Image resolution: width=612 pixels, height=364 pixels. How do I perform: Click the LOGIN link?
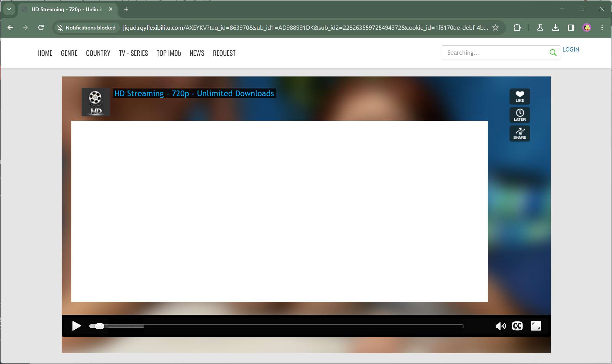coord(570,50)
